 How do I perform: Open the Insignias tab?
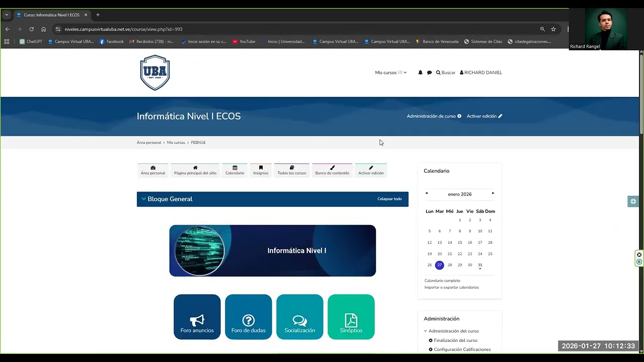(261, 170)
